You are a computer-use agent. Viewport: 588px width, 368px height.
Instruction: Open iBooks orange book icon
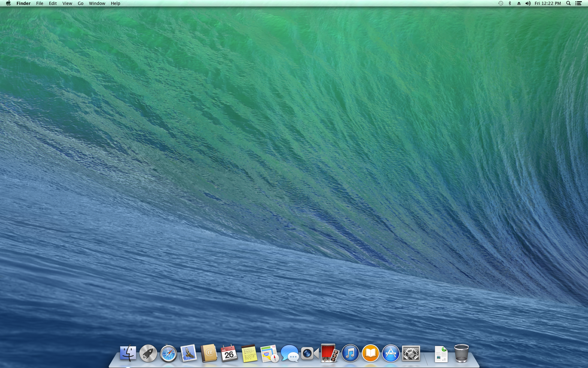pyautogui.click(x=370, y=353)
